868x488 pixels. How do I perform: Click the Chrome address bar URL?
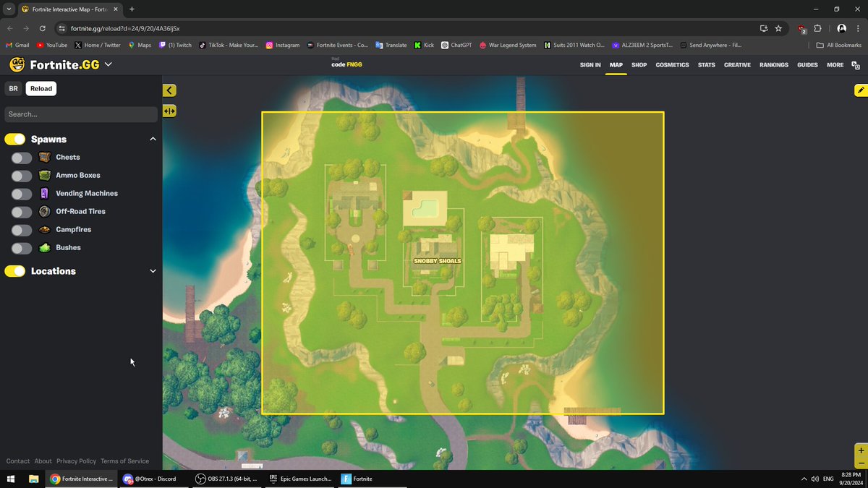pos(125,28)
